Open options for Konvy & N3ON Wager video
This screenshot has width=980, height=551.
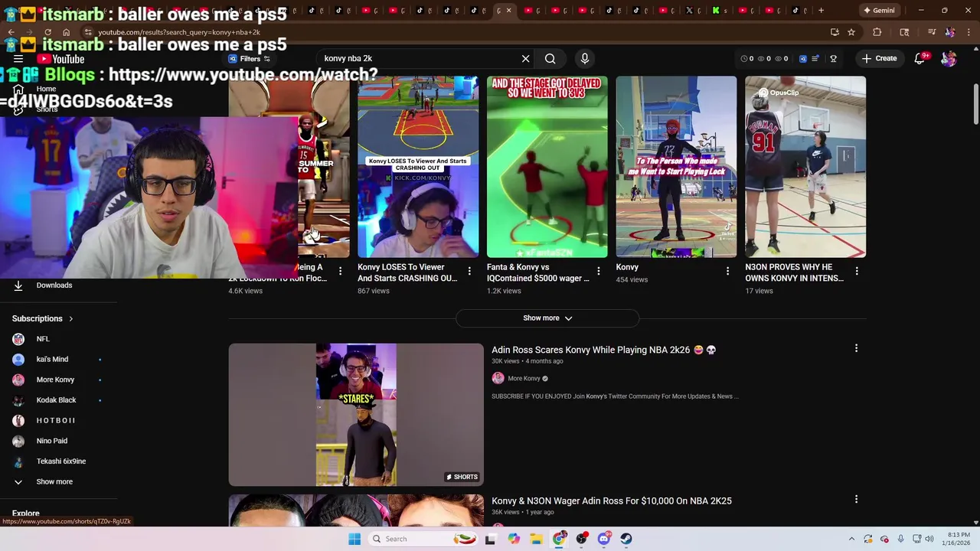click(x=856, y=500)
